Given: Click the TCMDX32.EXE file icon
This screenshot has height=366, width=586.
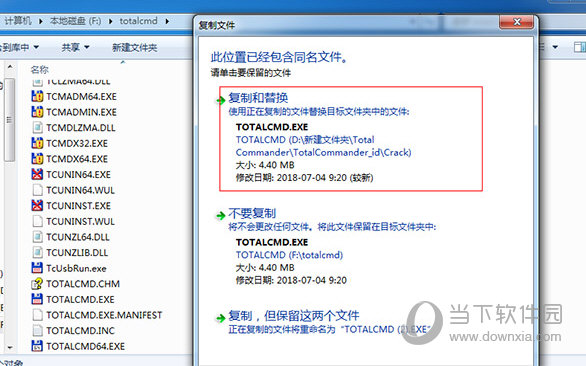Looking at the screenshot, I should [37, 143].
